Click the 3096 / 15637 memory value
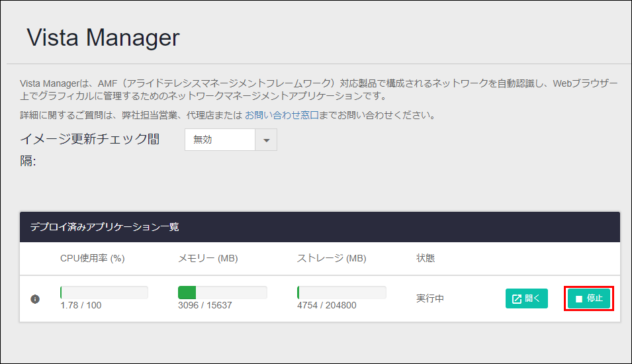 (x=204, y=305)
